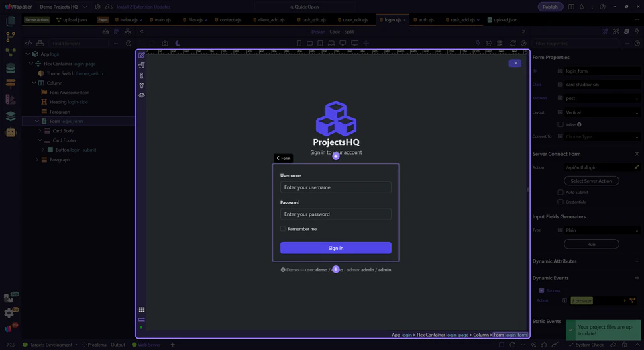Image resolution: width=644 pixels, height=350 pixels.
Task: Collapse the Column tree node
Action: point(34,83)
